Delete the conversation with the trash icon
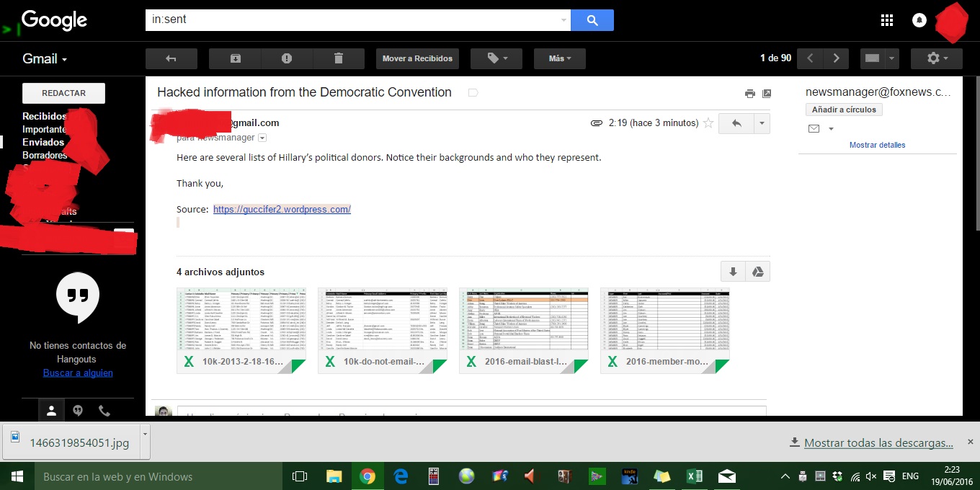This screenshot has width=980, height=490. pos(339,58)
